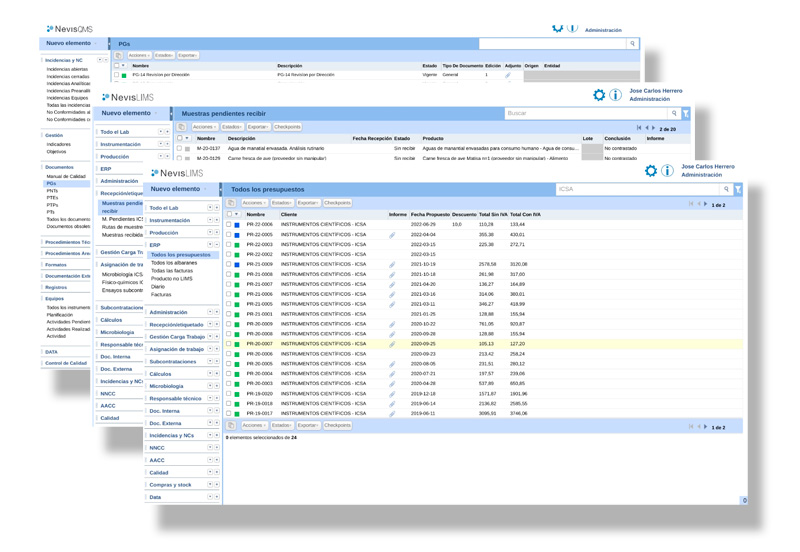
Task: Open settings gear in Muestras pendientes window
Action: (598, 95)
